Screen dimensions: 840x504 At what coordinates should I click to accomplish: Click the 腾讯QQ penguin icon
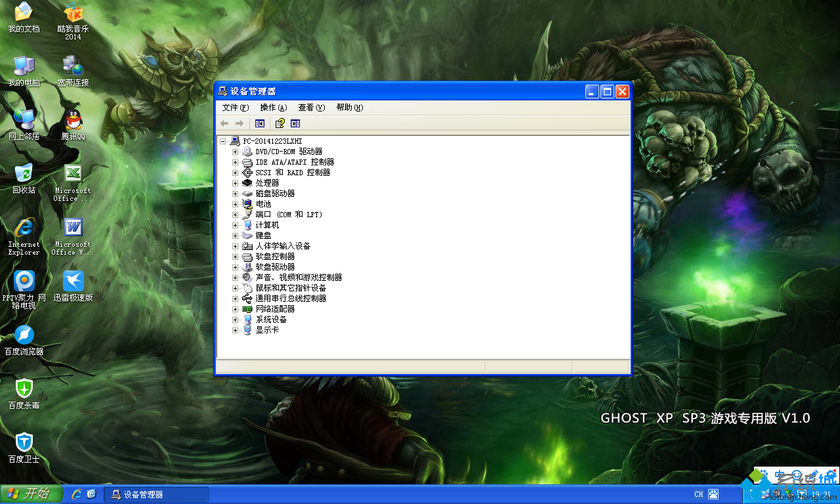point(73,125)
